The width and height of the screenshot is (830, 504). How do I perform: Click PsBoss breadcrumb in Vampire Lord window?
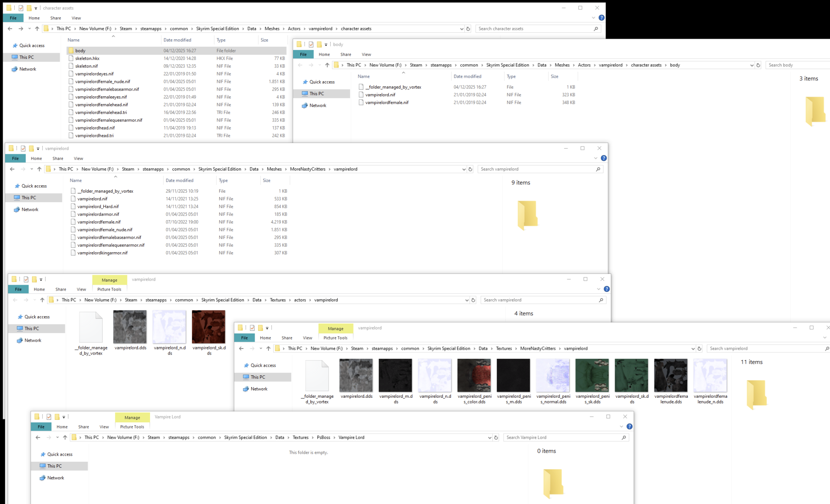(323, 437)
